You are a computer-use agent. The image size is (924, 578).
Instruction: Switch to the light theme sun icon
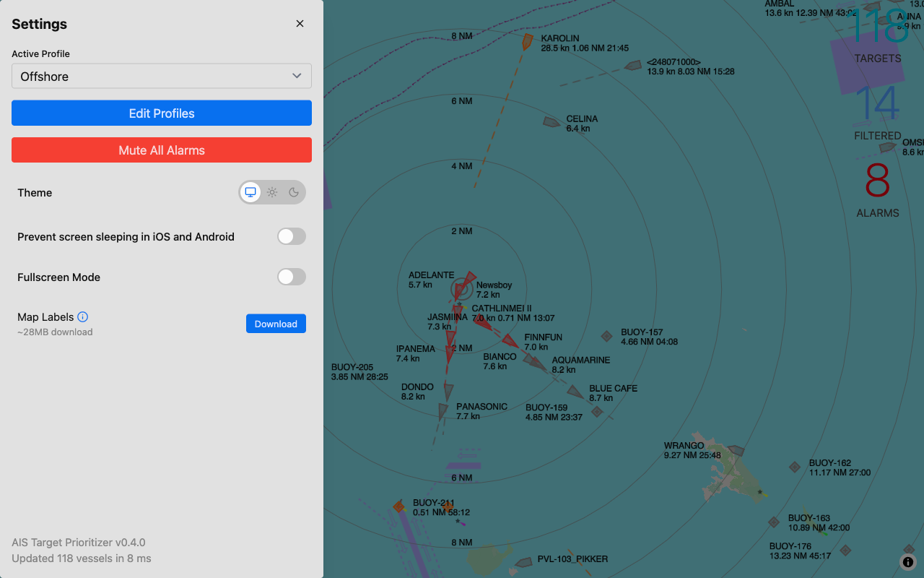272,192
